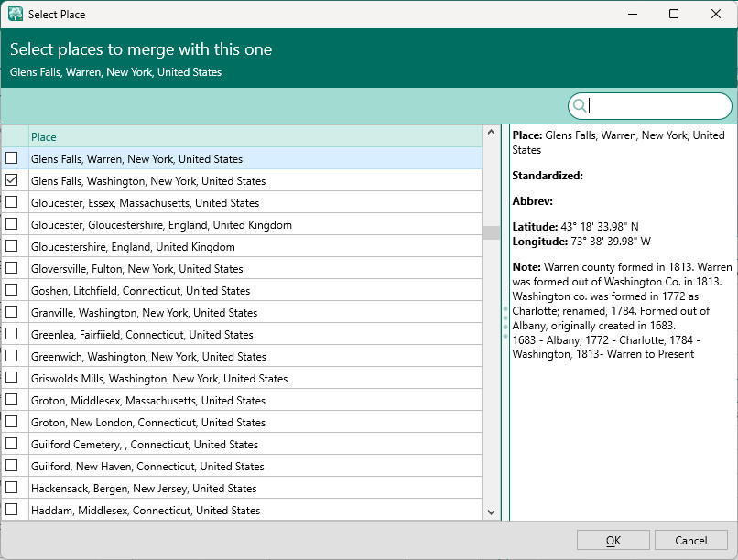The image size is (738, 560).
Task: Click the magnifier search icon
Action: 580,105
